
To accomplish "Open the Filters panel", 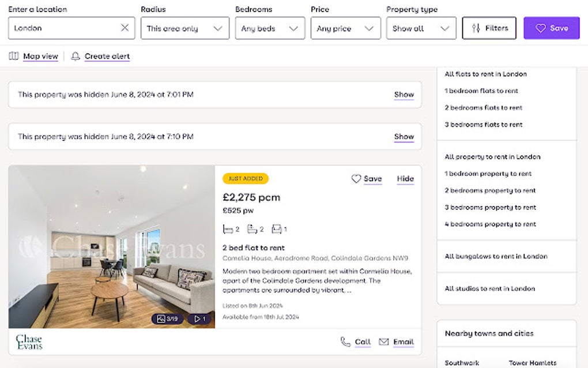I will coord(489,27).
